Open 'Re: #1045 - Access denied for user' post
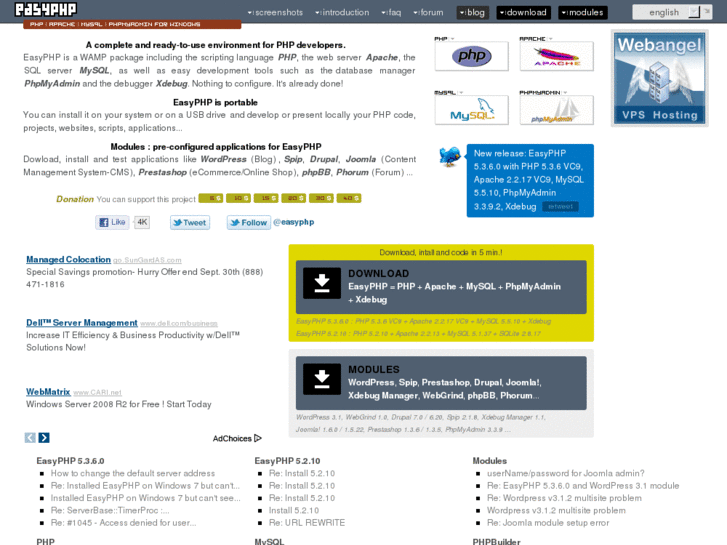 tap(123, 523)
